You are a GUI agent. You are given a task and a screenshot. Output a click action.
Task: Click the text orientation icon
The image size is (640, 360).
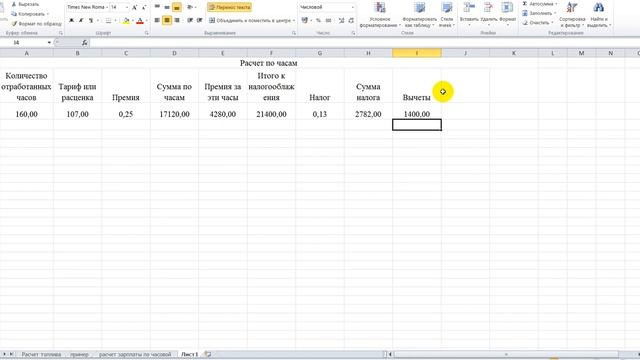pos(190,7)
